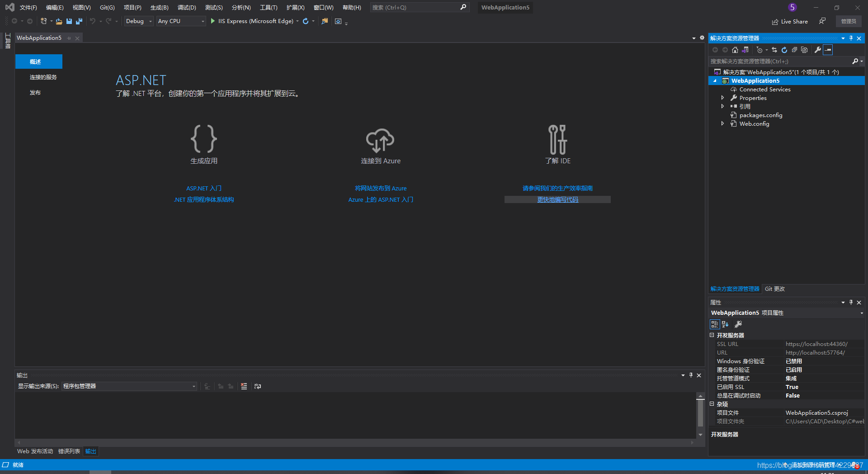Open 更快地编写代码 link
The height and width of the screenshot is (474, 868).
[x=557, y=199]
